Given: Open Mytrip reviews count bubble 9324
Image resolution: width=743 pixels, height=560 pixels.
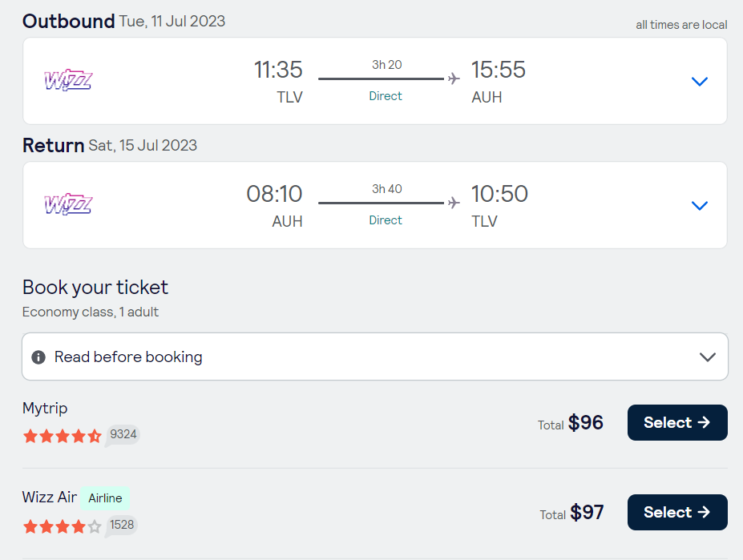Looking at the screenshot, I should [x=123, y=435].
